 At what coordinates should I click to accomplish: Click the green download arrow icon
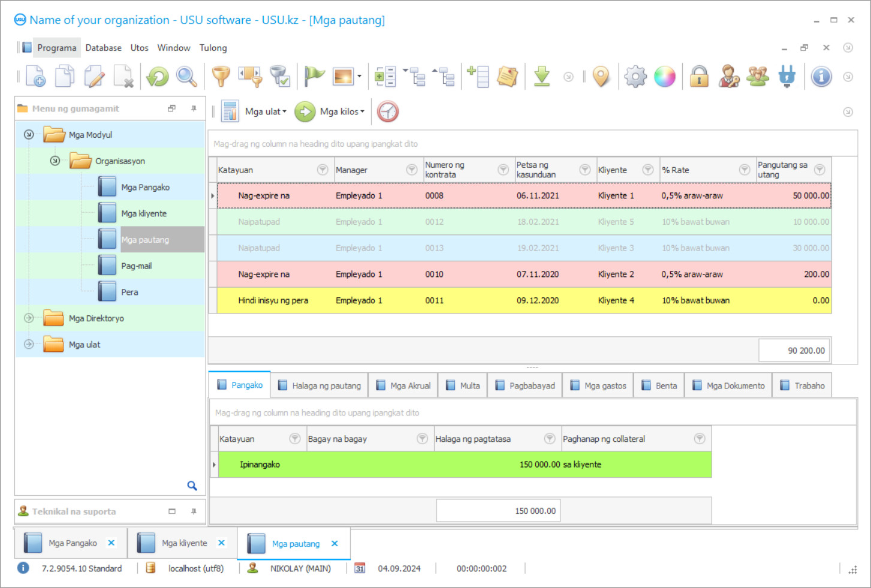pyautogui.click(x=542, y=77)
